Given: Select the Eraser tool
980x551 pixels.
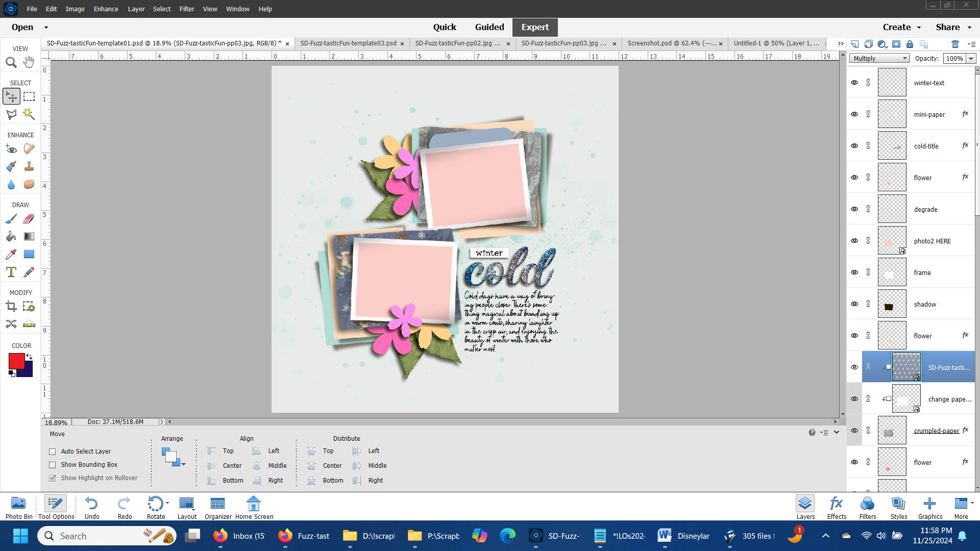Looking at the screenshot, I should click(x=29, y=219).
